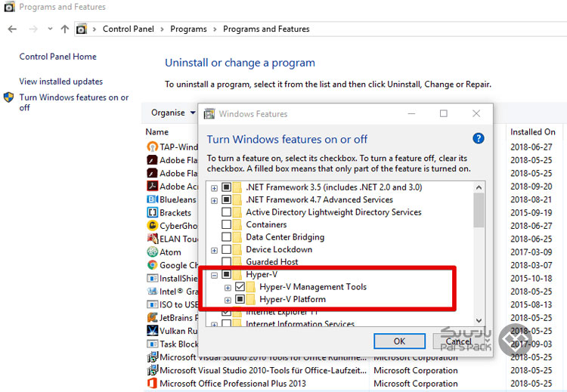Sort by the Installed On column header
The height and width of the screenshot is (392, 567).
[x=533, y=132]
